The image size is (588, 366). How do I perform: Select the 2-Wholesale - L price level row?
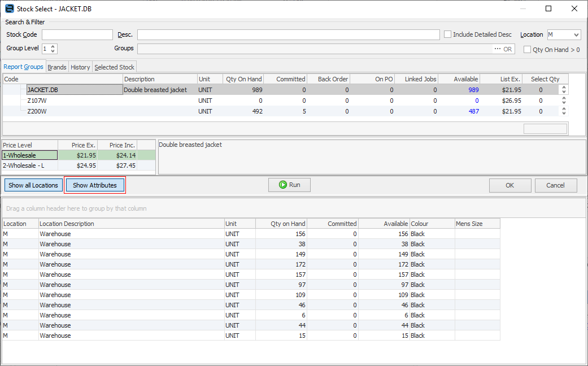tap(29, 165)
